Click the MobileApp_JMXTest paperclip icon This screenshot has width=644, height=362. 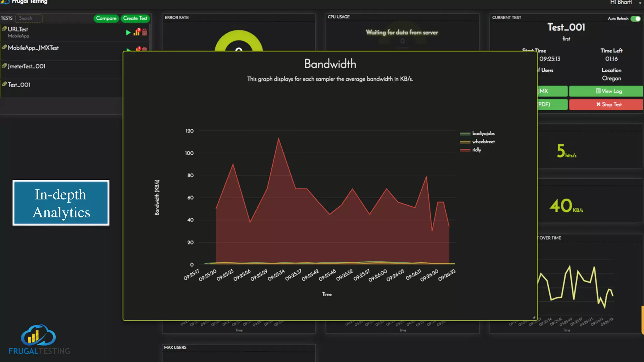click(x=4, y=47)
